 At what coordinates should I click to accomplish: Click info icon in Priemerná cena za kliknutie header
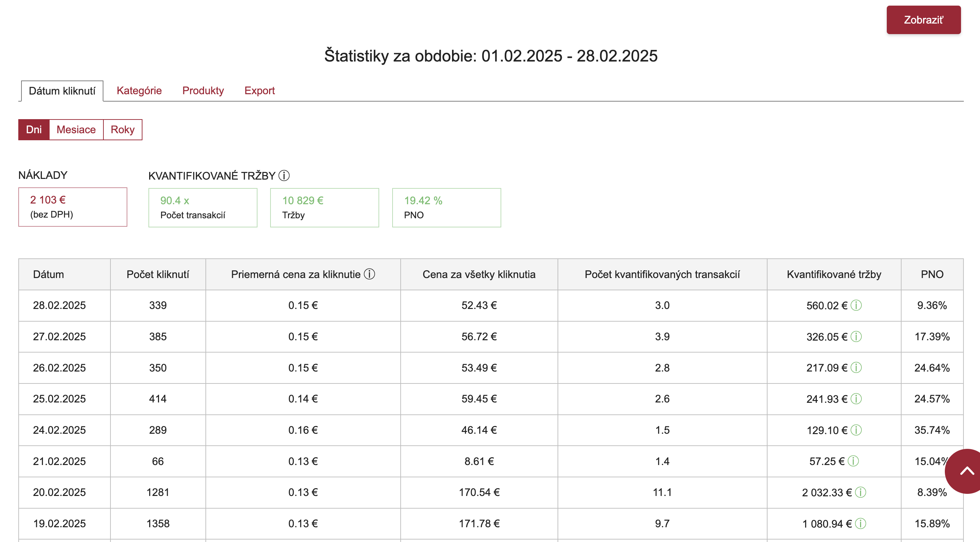coord(369,274)
